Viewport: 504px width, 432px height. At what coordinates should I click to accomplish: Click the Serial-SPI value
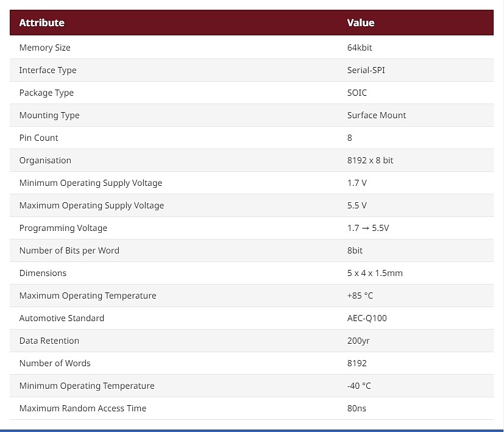(366, 70)
